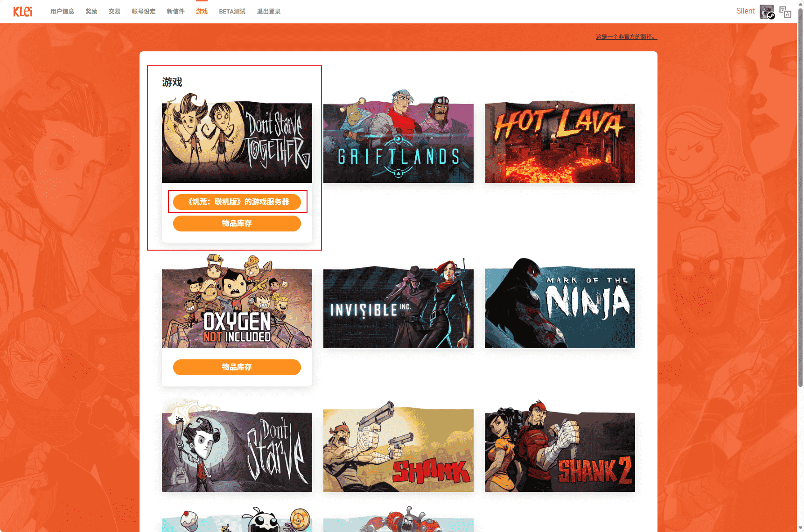
Task: Click the scrollbar down arrow
Action: [x=800, y=528]
